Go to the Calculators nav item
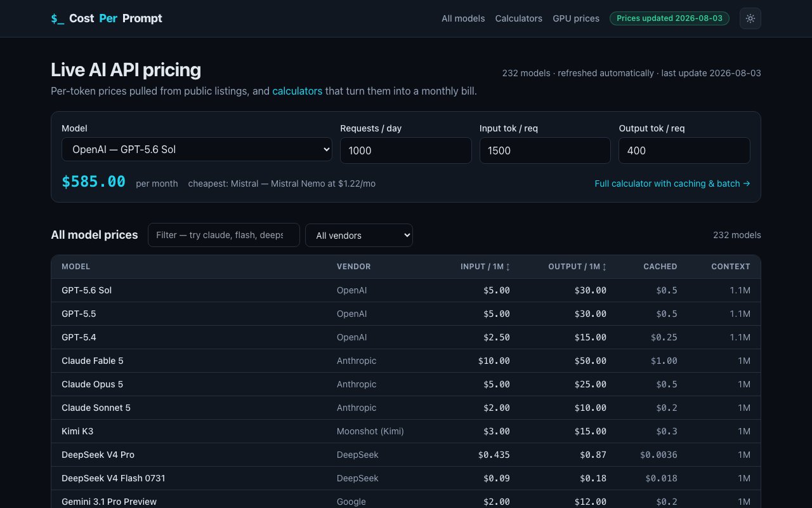 [519, 18]
